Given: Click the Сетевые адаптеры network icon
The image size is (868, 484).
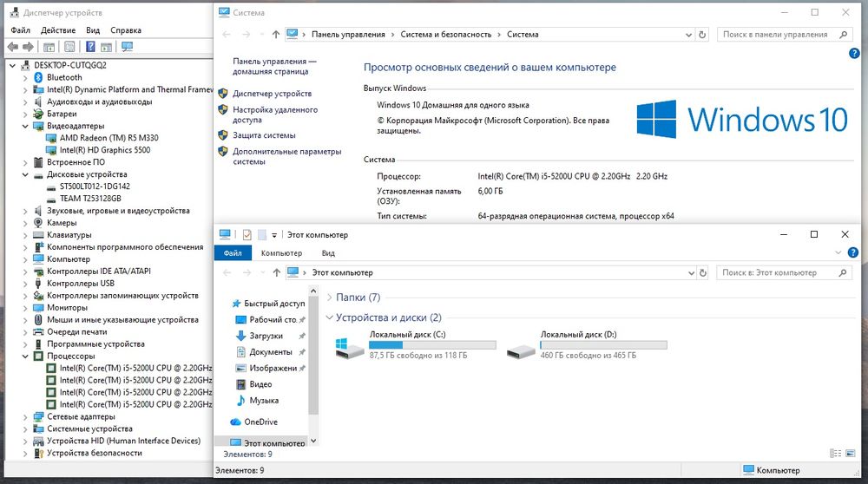Looking at the screenshot, I should 38,416.
